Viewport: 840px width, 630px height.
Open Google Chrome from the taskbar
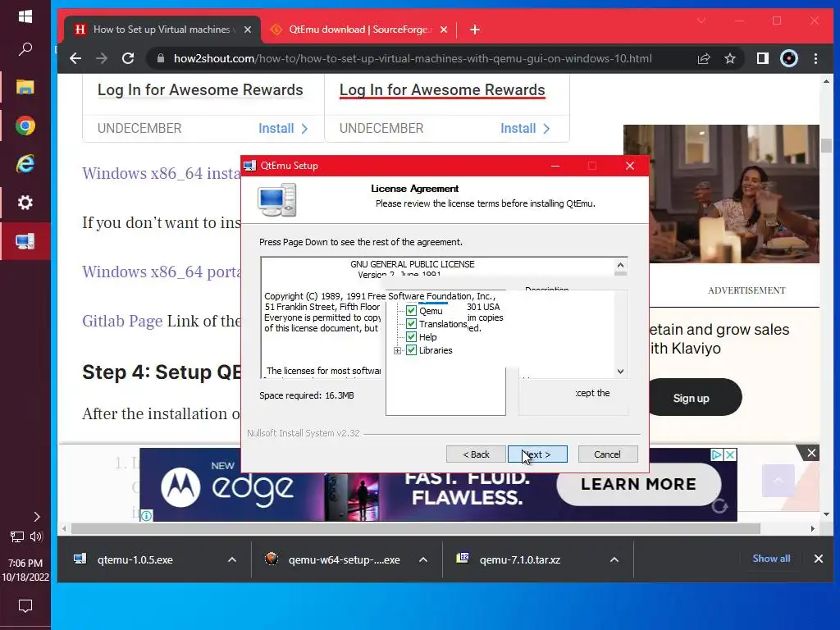pos(25,126)
